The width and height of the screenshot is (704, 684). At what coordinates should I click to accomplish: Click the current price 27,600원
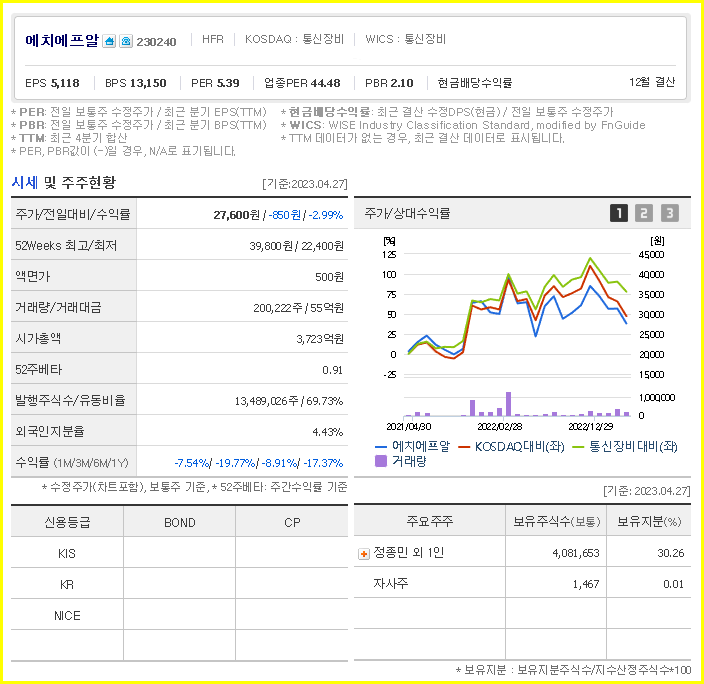[237, 215]
